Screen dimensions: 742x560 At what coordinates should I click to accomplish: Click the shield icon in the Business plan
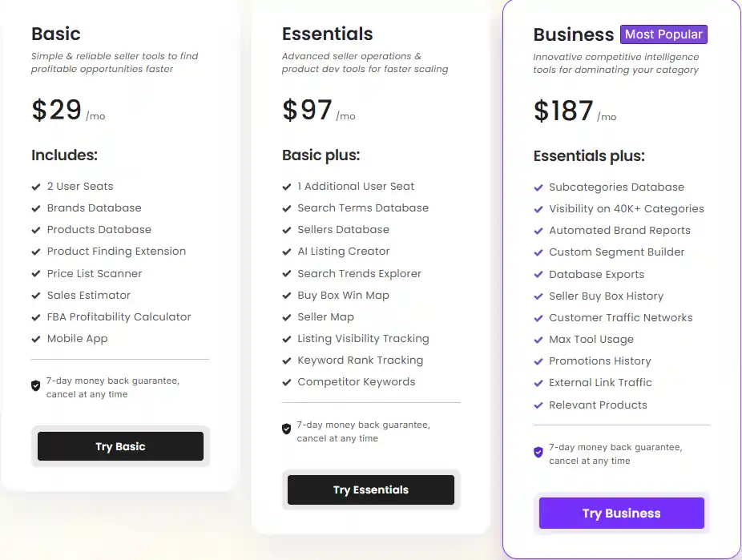tap(538, 452)
